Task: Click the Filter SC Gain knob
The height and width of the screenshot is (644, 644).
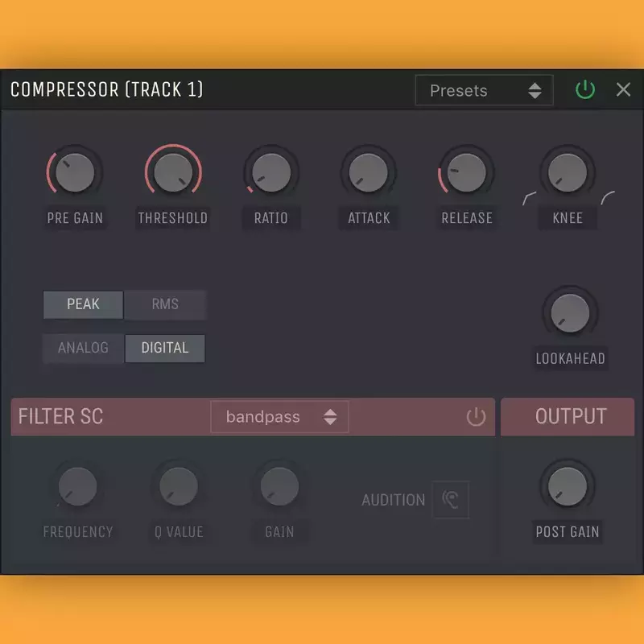Action: [x=279, y=486]
